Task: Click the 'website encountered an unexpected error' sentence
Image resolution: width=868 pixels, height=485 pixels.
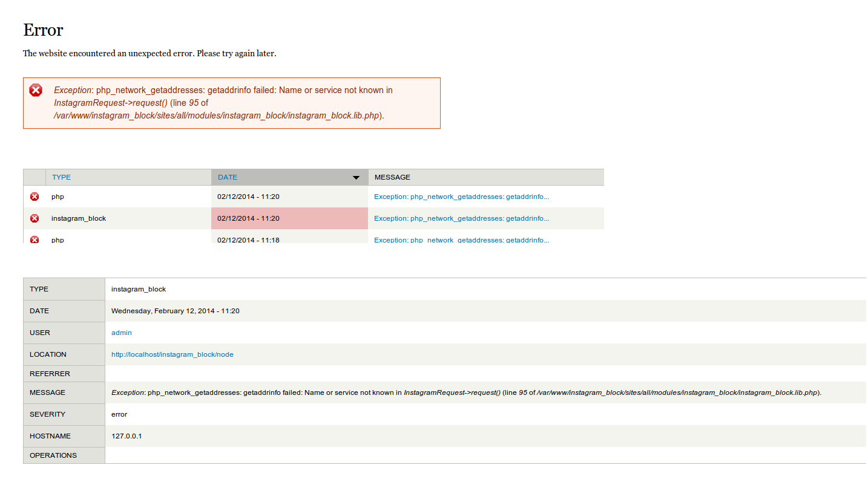Action: tap(150, 53)
